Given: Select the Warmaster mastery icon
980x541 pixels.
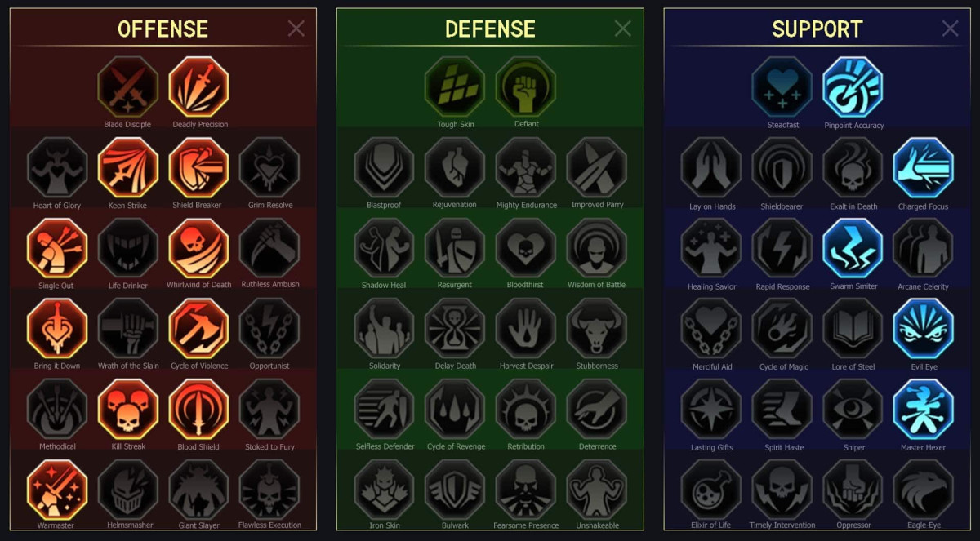Looking at the screenshot, I should pos(57,490).
